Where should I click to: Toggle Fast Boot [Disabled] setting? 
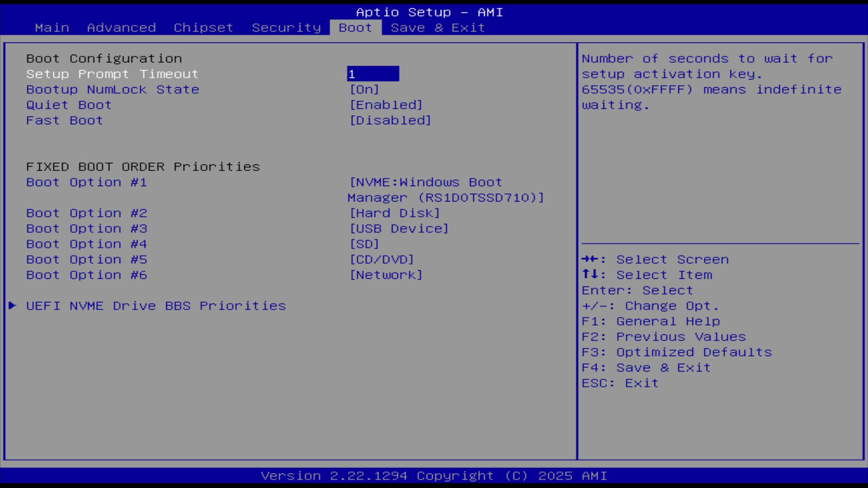[390, 121]
